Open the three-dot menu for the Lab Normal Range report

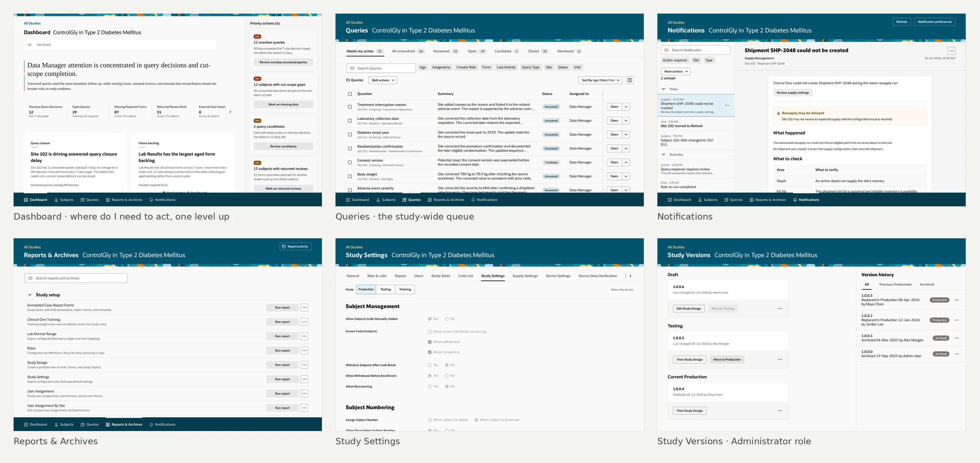(x=304, y=336)
